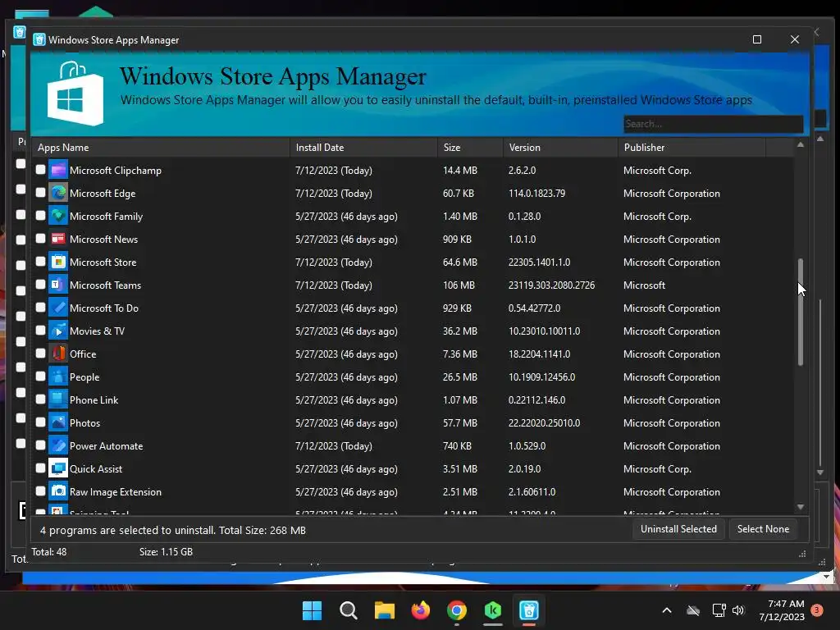Open the notification badge showing 3
Image resolution: width=840 pixels, height=630 pixels.
(817, 610)
